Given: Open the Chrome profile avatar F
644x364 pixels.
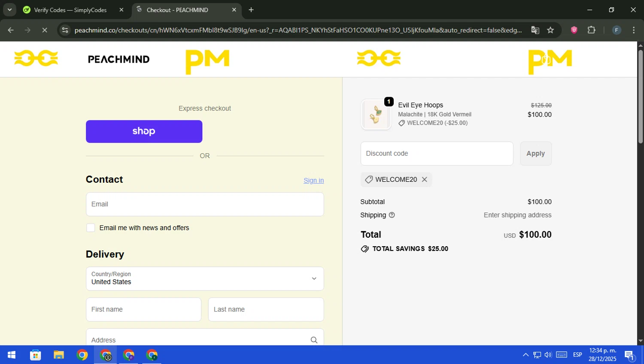Looking at the screenshot, I should [617, 30].
